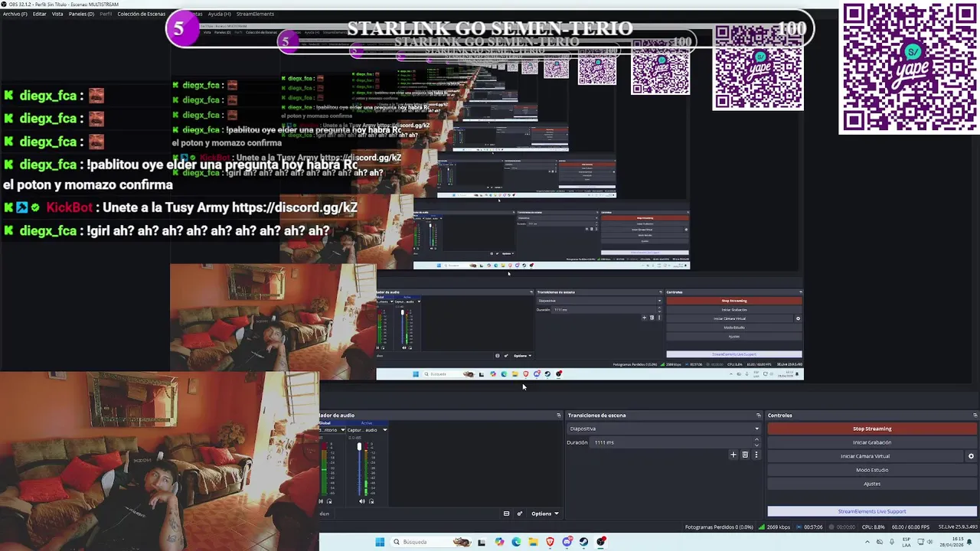Open virtual camera settings gear
Screen dimensions: 980x551
pos(971,456)
